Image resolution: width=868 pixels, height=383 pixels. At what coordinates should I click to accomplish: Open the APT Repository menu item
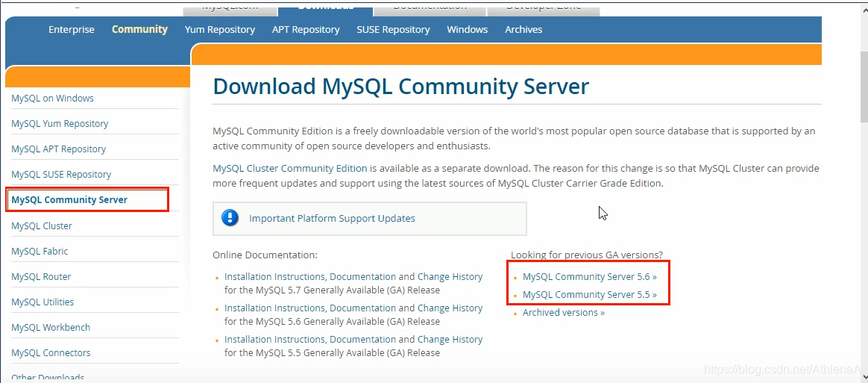(x=306, y=29)
